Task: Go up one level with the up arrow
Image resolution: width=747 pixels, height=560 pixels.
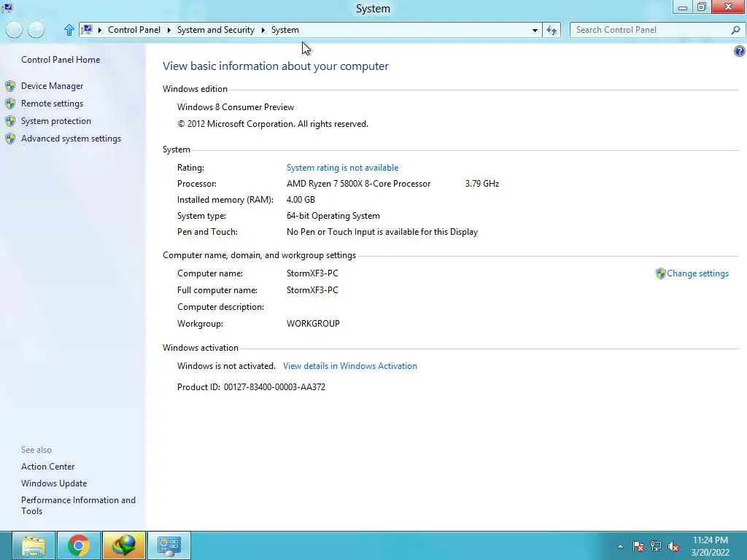Action: point(69,30)
